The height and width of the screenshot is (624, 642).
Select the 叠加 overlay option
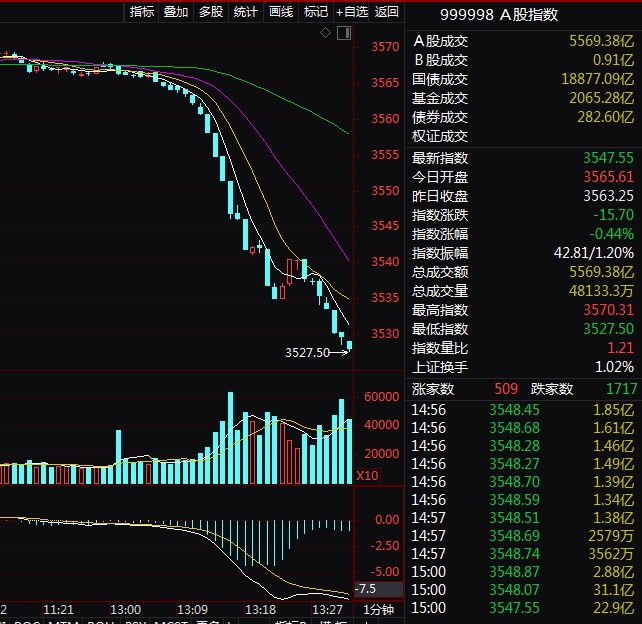(x=176, y=11)
